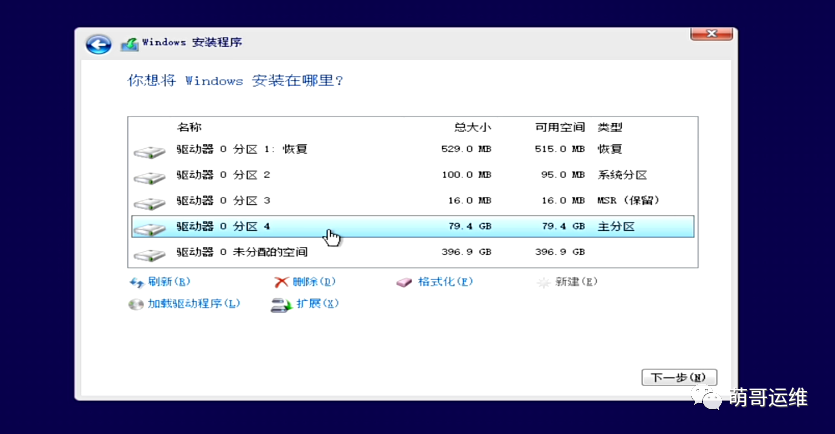Select row 驱动器 0 分区 4
Screen dimensions: 835x434
pos(413,226)
